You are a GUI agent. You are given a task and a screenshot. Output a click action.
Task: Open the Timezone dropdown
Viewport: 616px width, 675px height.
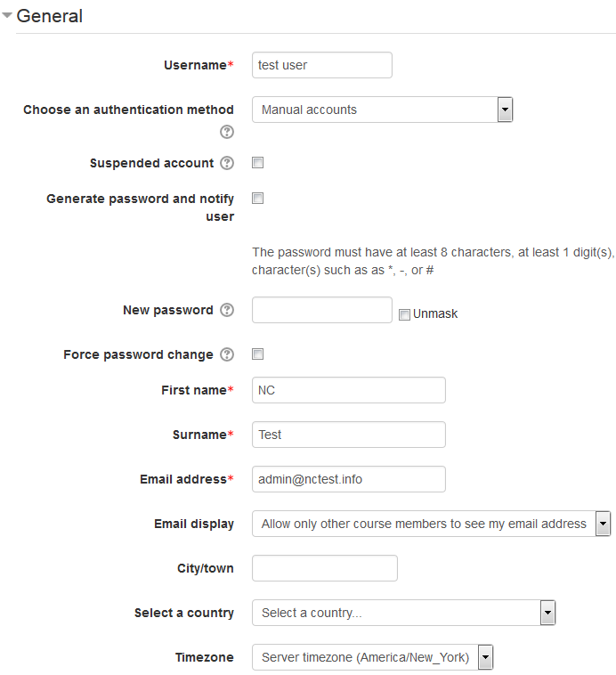coord(372,657)
